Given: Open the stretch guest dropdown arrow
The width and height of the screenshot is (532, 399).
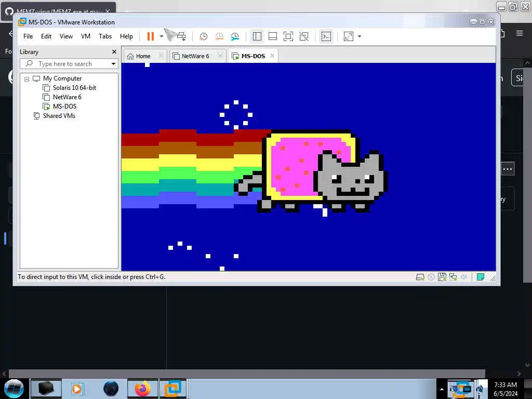Looking at the screenshot, I should (x=360, y=36).
